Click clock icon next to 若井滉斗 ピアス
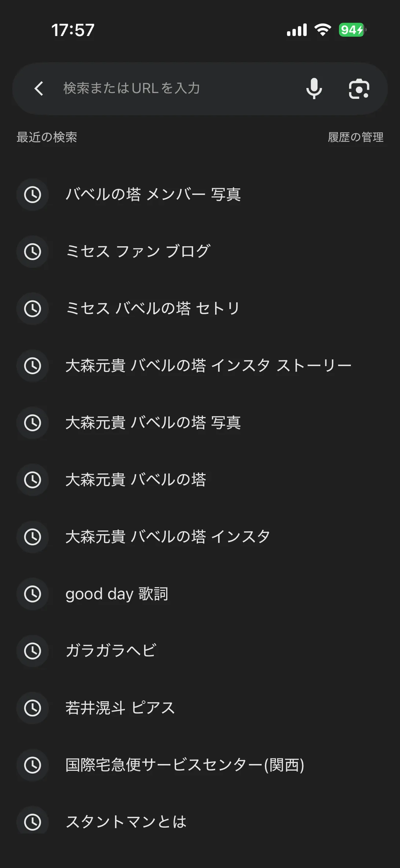400x868 pixels. click(x=33, y=708)
